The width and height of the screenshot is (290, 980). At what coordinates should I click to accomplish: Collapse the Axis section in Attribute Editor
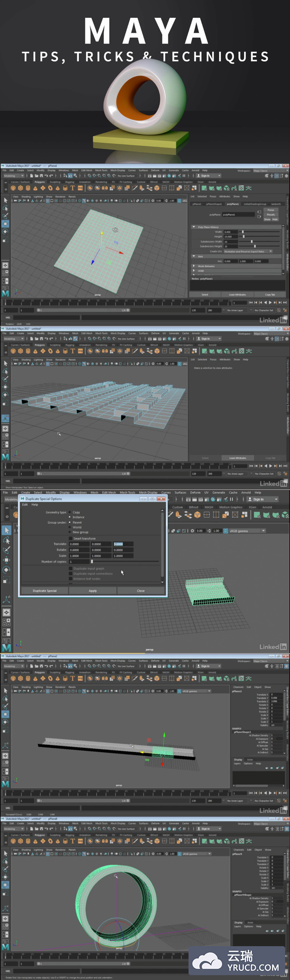(x=194, y=256)
